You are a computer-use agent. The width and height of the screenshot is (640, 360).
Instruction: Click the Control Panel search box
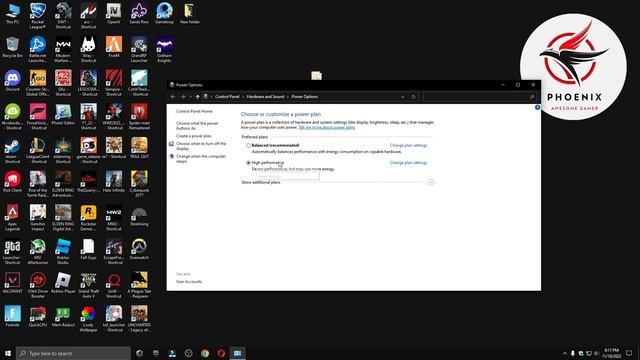(x=479, y=97)
